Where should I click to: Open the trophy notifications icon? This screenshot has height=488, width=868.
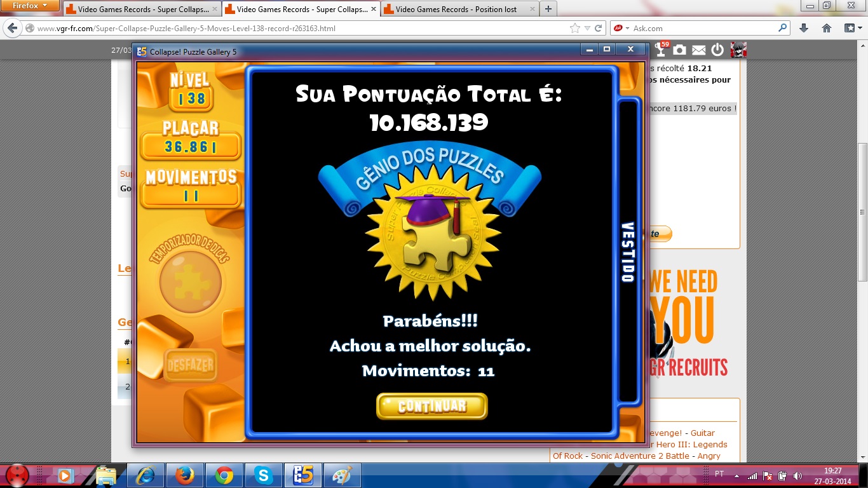(661, 51)
